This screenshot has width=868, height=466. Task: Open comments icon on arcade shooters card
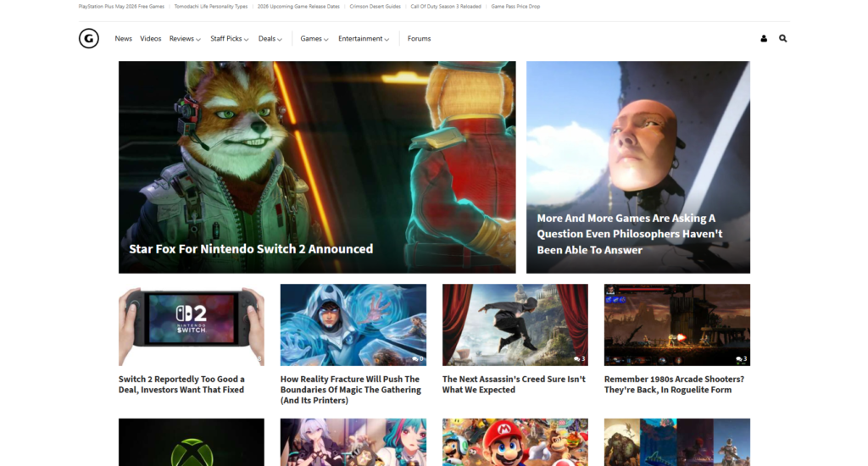coord(741,358)
